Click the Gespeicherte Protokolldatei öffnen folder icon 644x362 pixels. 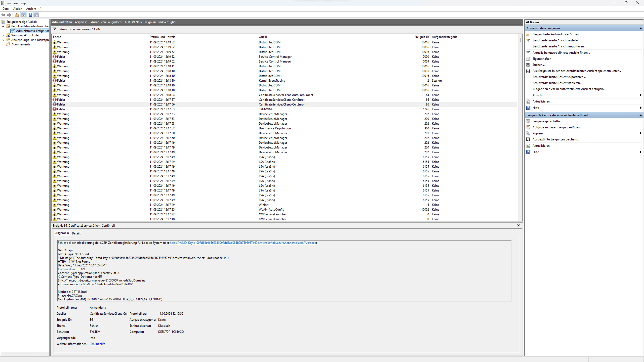click(528, 35)
